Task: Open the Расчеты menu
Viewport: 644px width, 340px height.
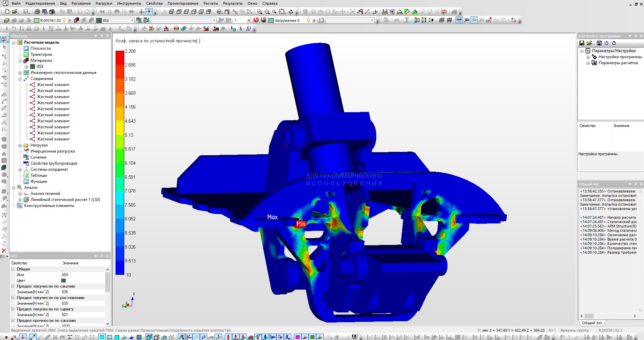Action: pos(211,3)
